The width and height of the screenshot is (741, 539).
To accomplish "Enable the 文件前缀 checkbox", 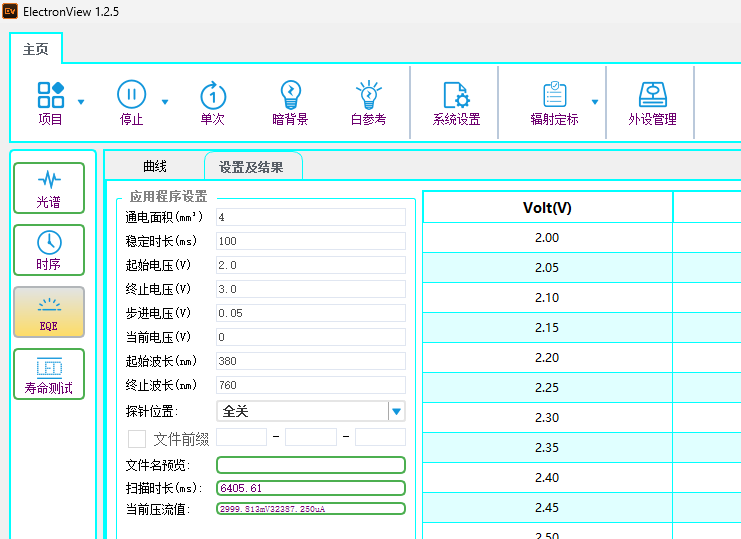I will (137, 439).
